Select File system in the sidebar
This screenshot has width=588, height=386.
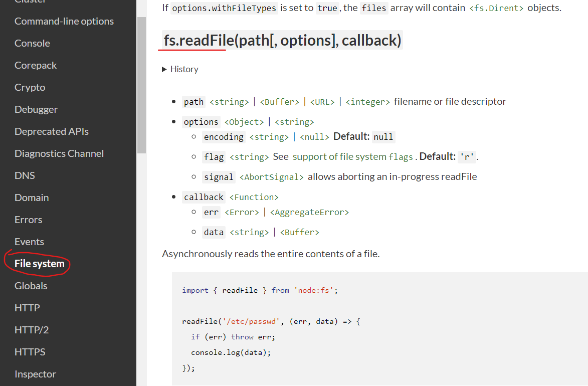[40, 264]
